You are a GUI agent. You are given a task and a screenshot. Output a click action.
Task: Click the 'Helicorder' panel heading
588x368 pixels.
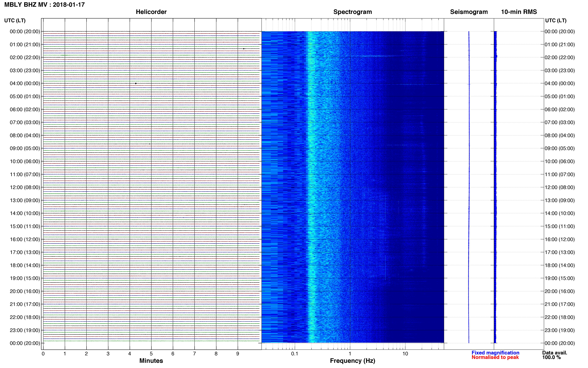click(x=151, y=12)
